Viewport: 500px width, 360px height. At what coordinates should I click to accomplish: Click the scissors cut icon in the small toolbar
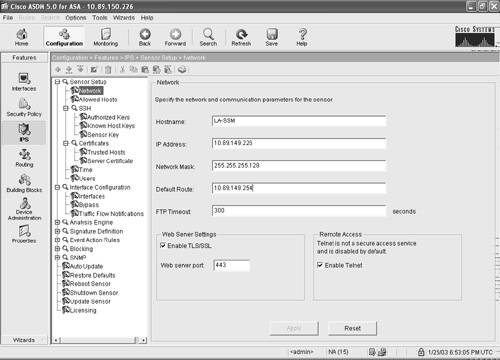pos(122,69)
